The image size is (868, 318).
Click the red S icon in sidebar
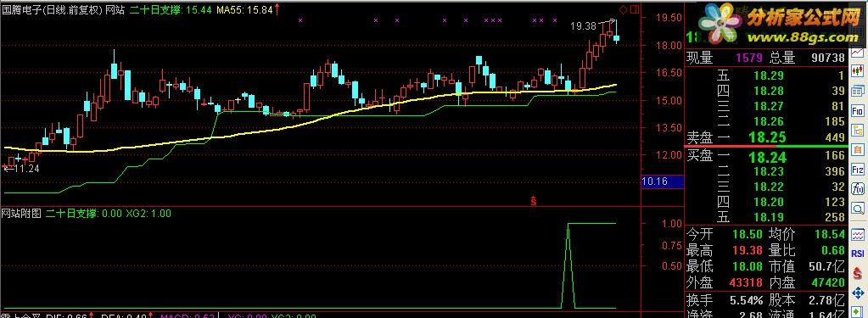pos(858,274)
